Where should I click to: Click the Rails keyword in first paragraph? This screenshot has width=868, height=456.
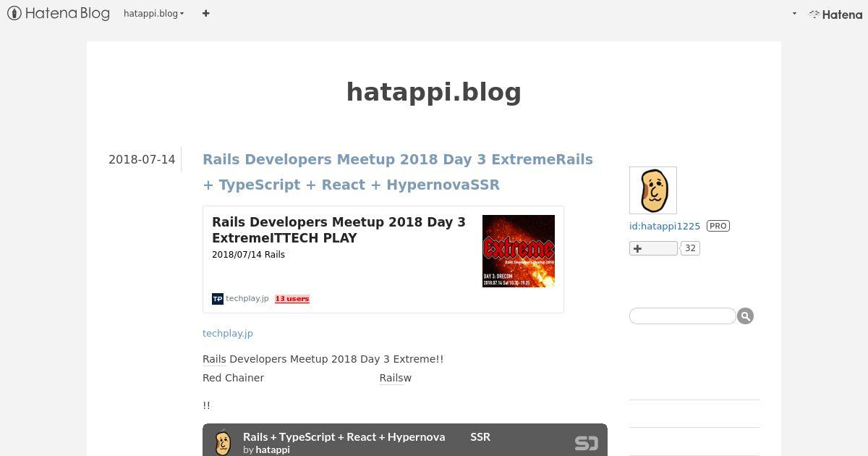point(214,359)
